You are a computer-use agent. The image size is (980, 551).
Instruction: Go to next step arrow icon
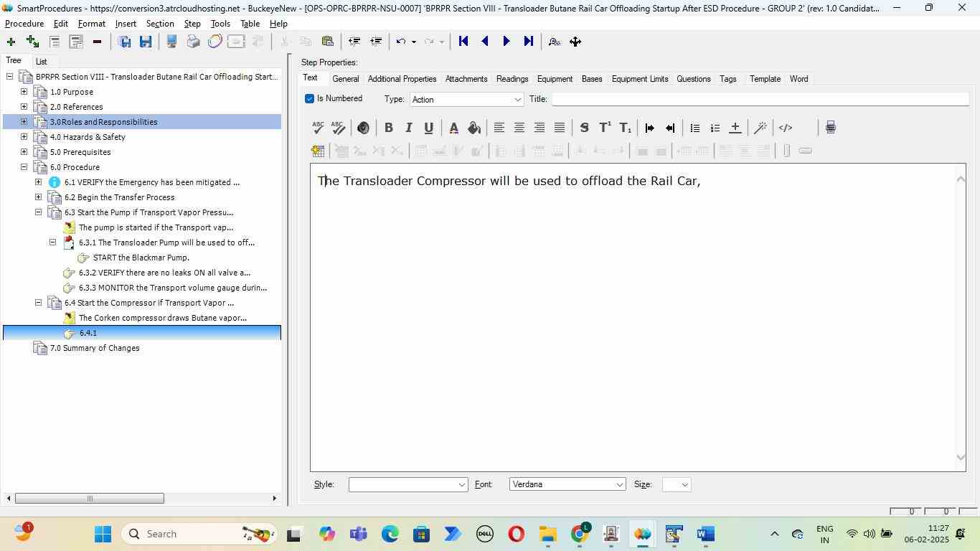[x=507, y=42]
